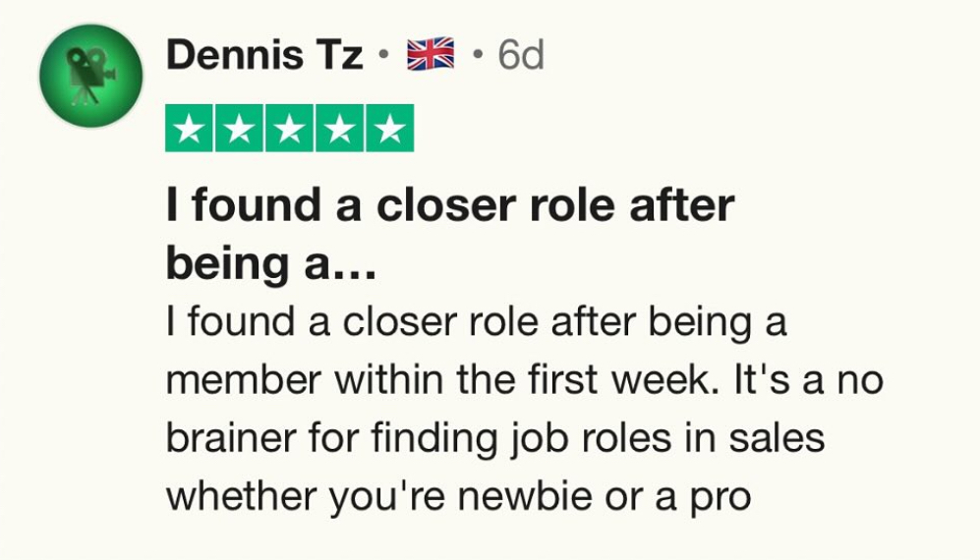The width and height of the screenshot is (980, 560).
Task: Open the bold review title line starting "I found a closer role after"
Action: pyautogui.click(x=448, y=206)
